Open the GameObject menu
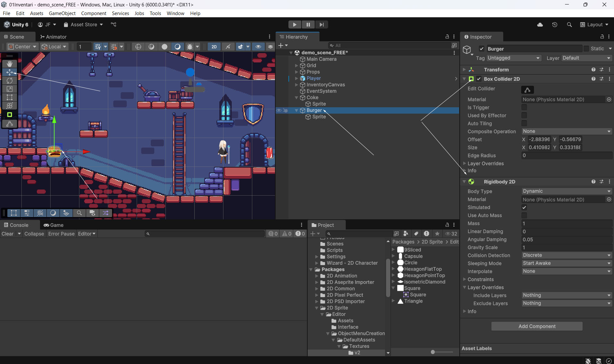 (62, 13)
